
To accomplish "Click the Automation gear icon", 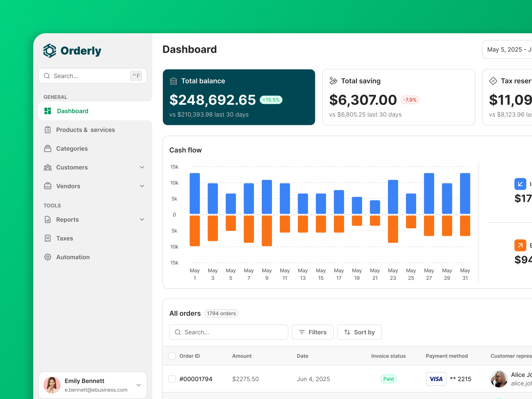I will tap(48, 257).
